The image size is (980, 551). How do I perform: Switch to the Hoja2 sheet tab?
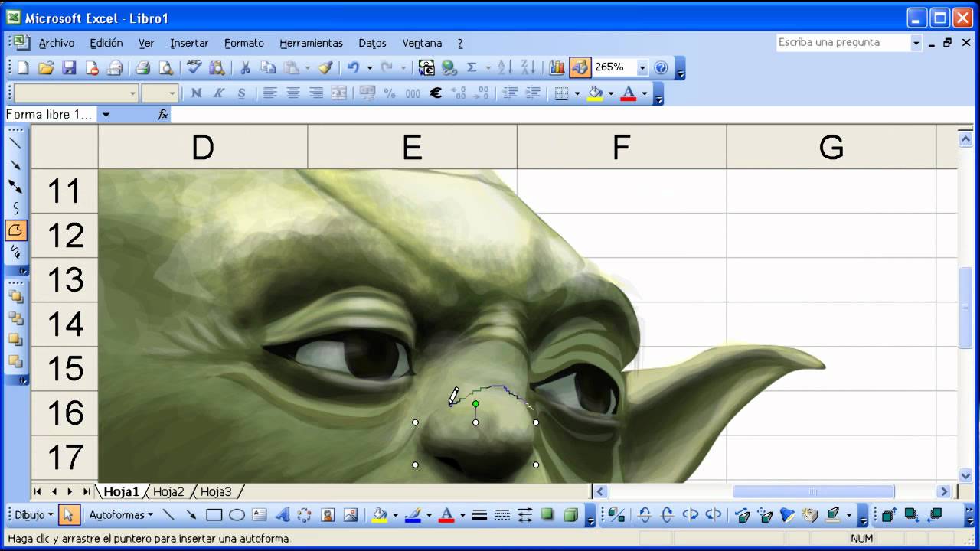pos(168,492)
